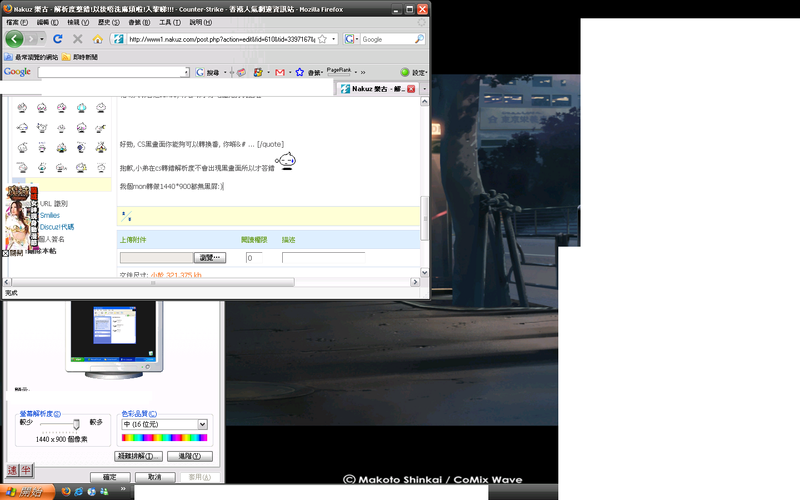
Task: Go to the Home page icon
Action: pyautogui.click(x=97, y=39)
